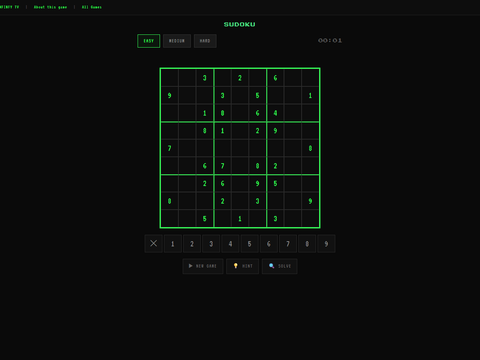Choose digit 5 on the number pad

tap(249, 244)
